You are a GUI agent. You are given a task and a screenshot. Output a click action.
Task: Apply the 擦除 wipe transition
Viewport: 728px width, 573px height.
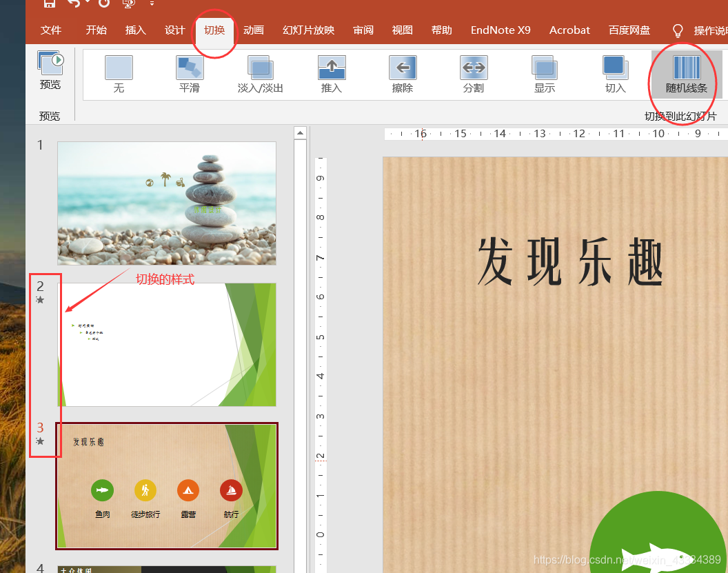click(x=403, y=74)
